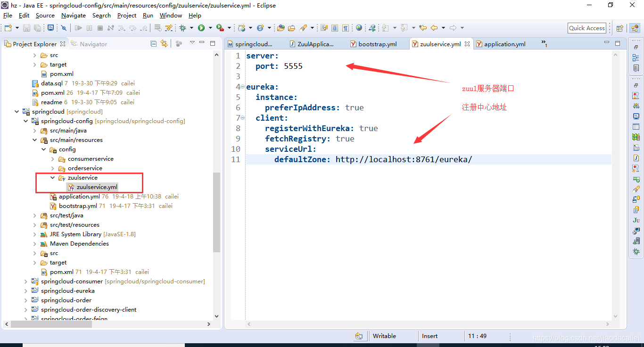The height and width of the screenshot is (347, 644).
Task: Open the Web Browser globe icon
Action: click(359, 28)
